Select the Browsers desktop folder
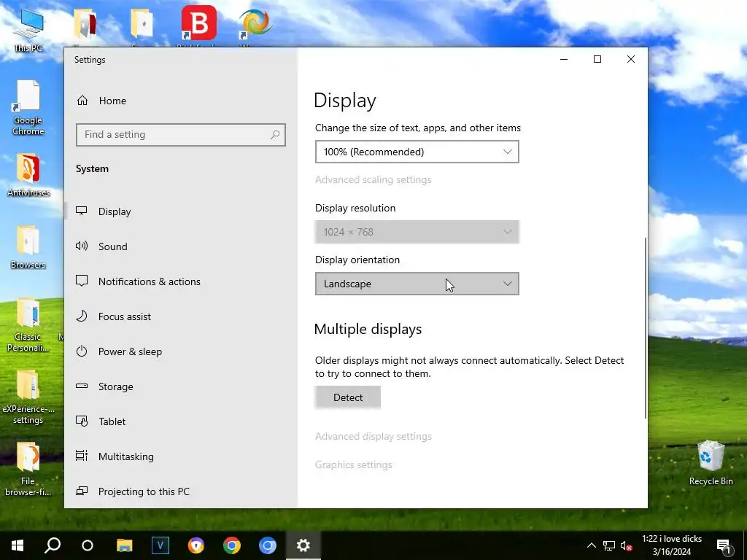This screenshot has width=747, height=560. pyautogui.click(x=28, y=246)
